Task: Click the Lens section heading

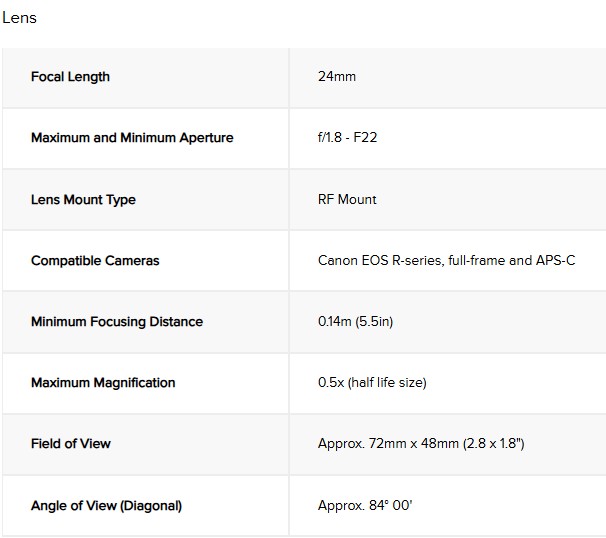Action: tap(20, 18)
